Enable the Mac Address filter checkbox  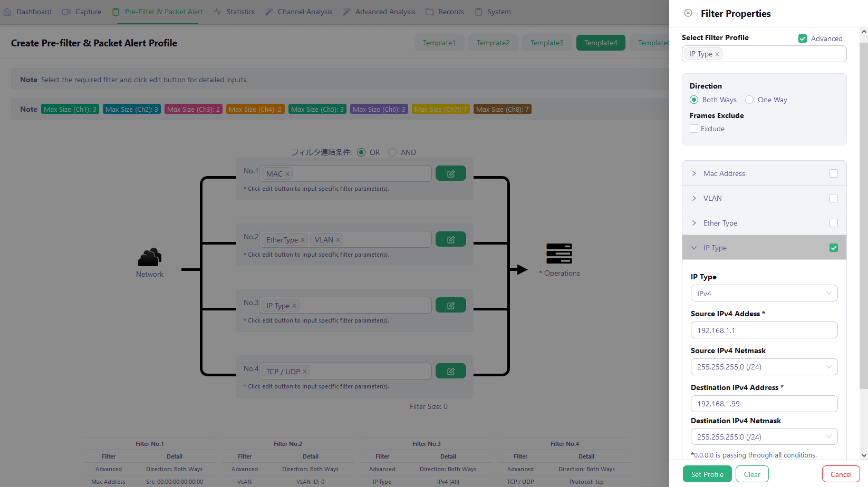coord(833,173)
